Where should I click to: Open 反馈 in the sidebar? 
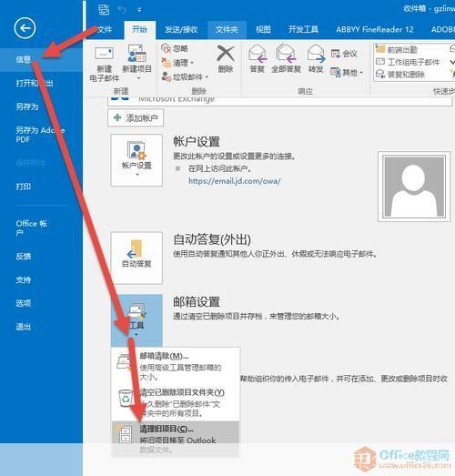pos(24,257)
